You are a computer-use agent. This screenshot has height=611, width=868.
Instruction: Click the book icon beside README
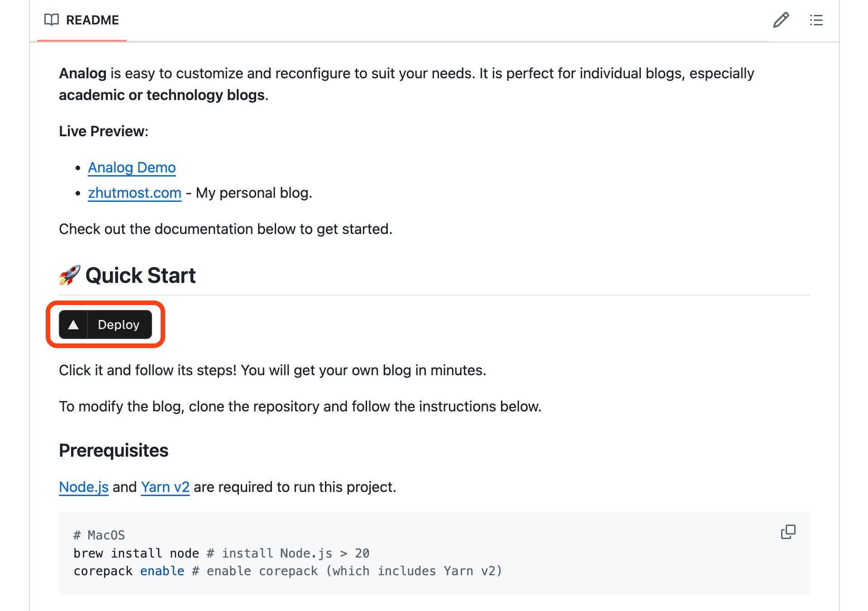click(x=52, y=20)
